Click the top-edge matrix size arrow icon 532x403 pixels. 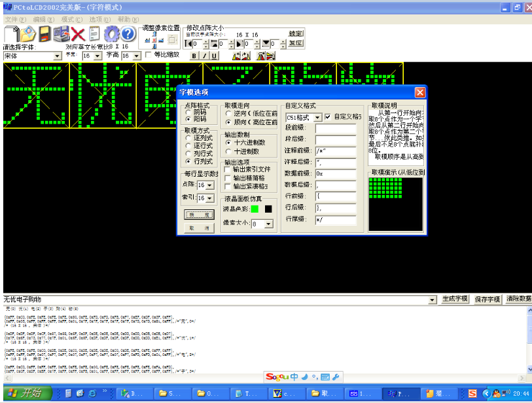[x=214, y=44]
